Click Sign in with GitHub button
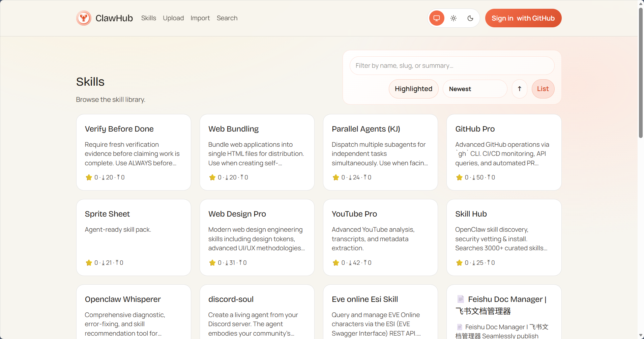Image resolution: width=644 pixels, height=339 pixels. tap(523, 18)
